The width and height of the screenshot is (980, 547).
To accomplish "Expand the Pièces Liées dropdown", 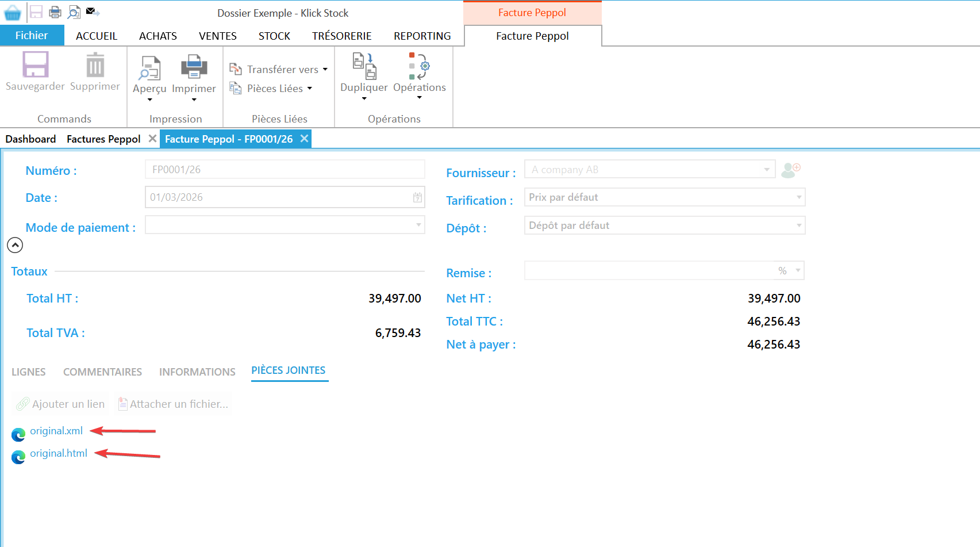I will point(310,88).
